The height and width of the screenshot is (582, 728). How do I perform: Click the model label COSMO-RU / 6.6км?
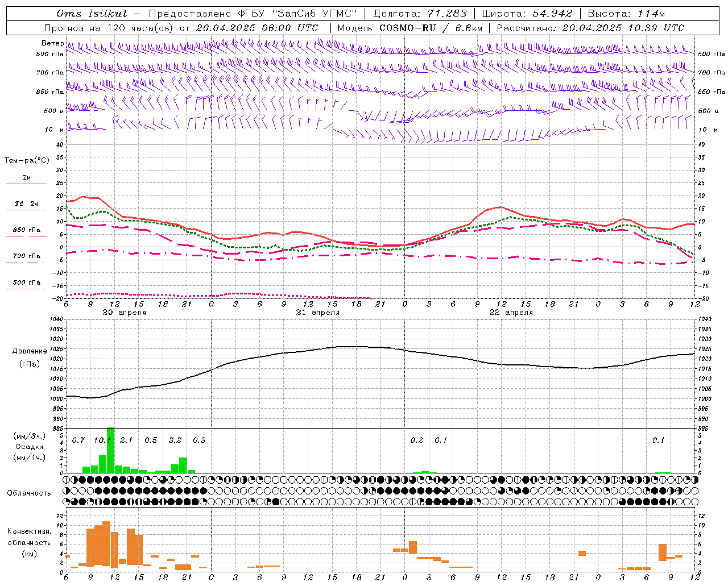430,28
